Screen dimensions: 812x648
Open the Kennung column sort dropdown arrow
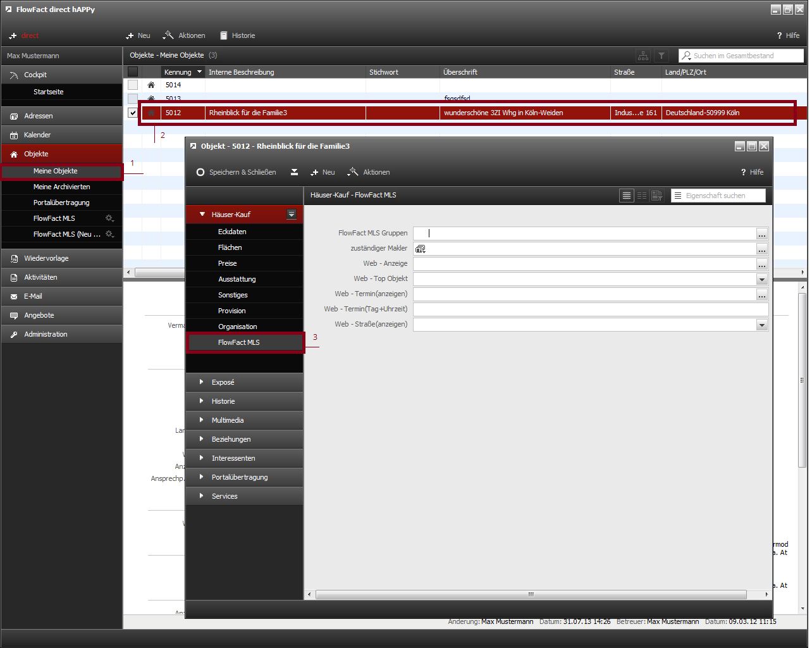click(200, 72)
